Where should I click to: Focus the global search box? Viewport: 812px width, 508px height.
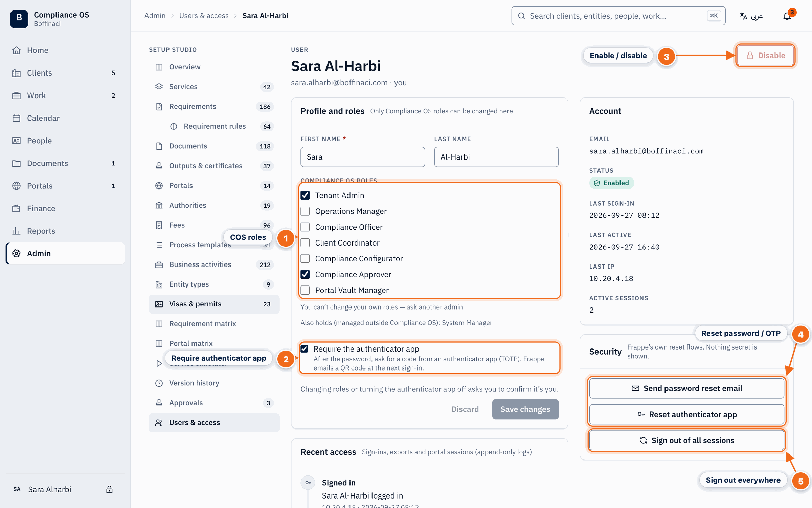click(x=618, y=16)
